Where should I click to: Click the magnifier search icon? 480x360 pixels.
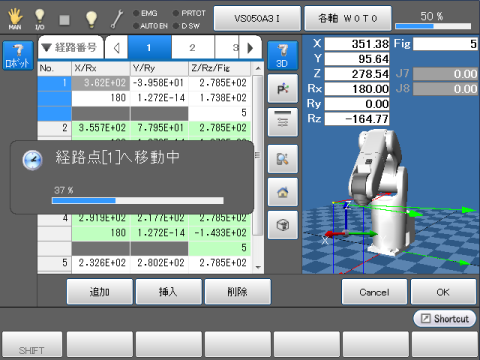(283, 159)
